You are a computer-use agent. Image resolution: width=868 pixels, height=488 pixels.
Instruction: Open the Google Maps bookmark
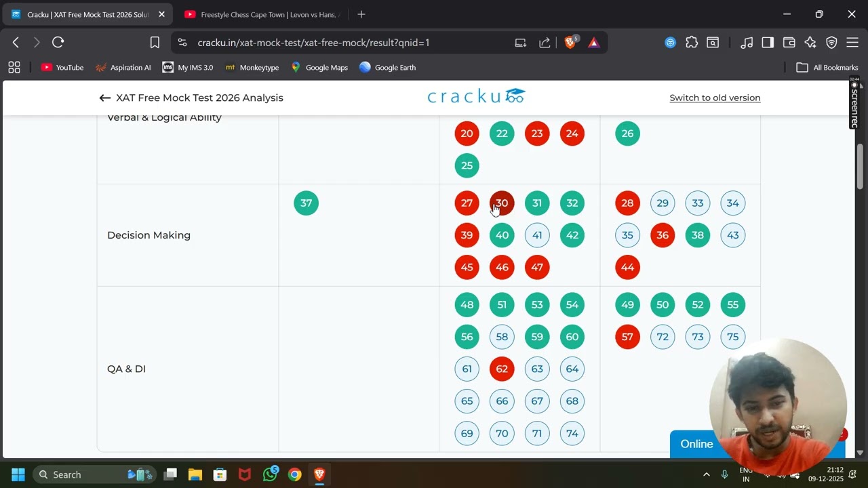319,67
